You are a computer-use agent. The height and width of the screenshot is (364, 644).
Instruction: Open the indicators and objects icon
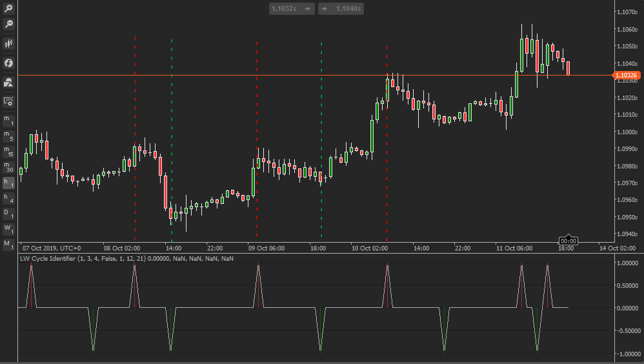[8, 82]
